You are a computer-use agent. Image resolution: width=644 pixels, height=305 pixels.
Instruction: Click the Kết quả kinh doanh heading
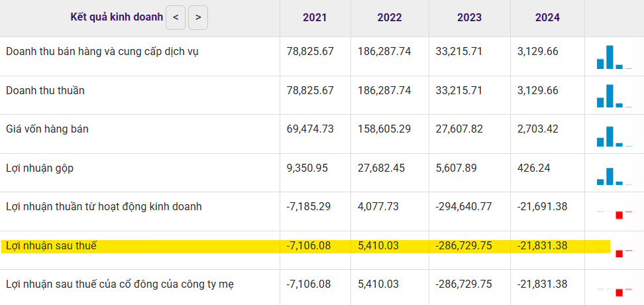(117, 17)
